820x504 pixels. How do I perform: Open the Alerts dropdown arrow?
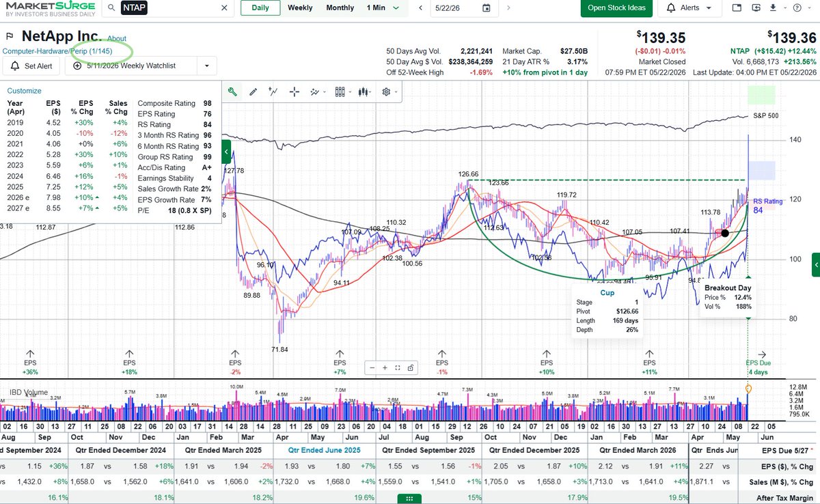click(x=709, y=8)
